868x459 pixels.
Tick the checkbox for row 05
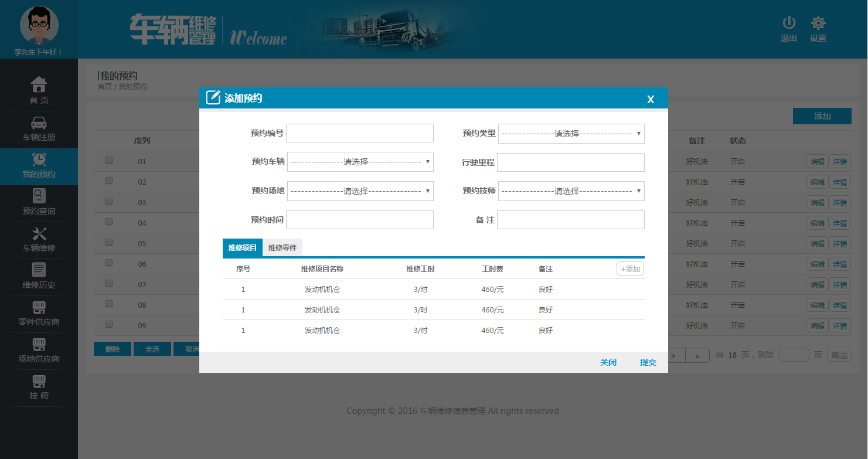click(109, 242)
